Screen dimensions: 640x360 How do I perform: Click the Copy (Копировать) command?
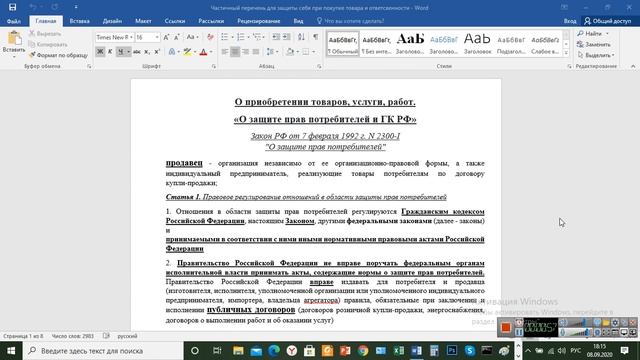click(48, 44)
